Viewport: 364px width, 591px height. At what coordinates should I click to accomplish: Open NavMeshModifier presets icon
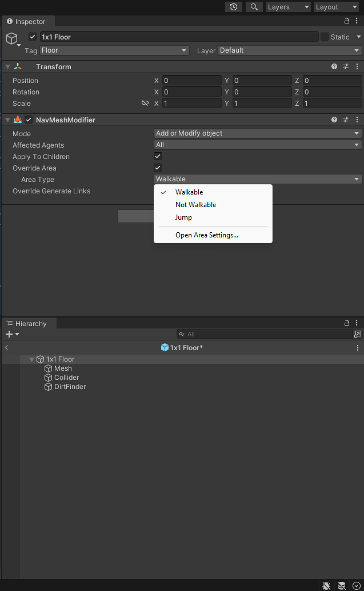[346, 120]
